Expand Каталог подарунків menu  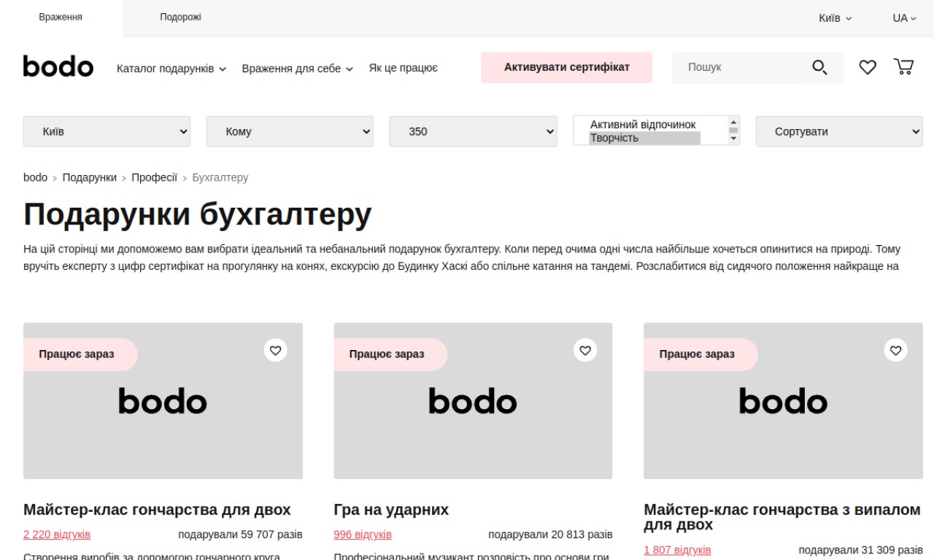click(x=171, y=69)
